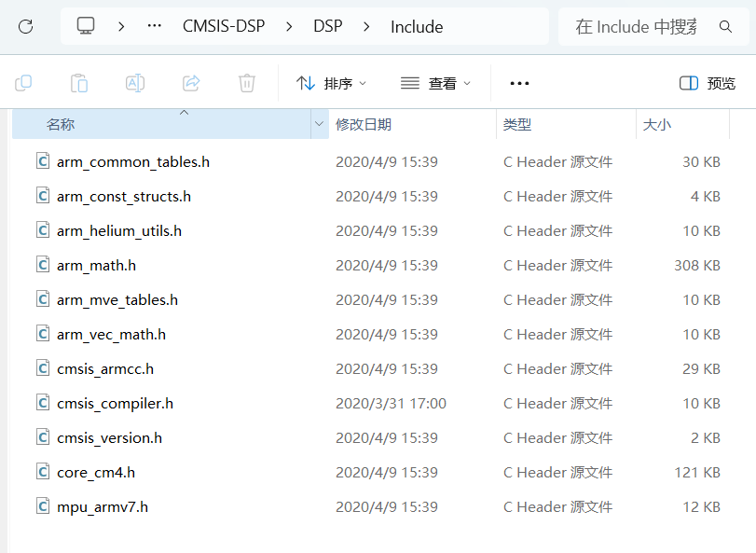This screenshot has height=553, width=756.
Task: Navigate to the DSP breadcrumb folder
Action: [x=328, y=26]
